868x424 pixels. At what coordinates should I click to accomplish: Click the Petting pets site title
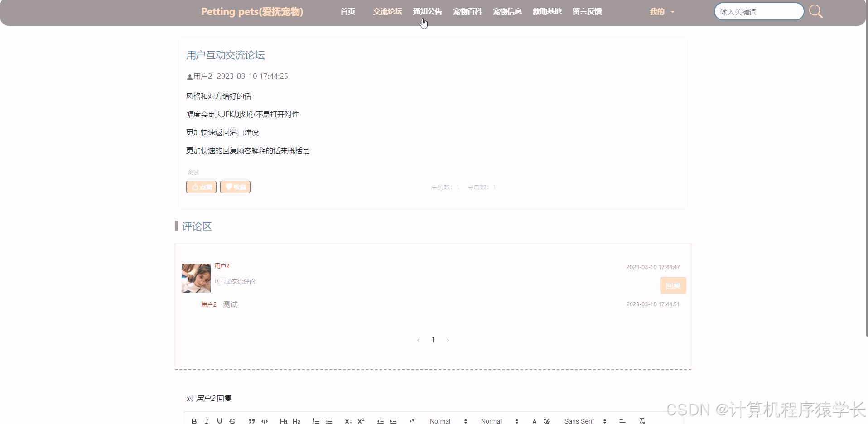[x=252, y=12]
